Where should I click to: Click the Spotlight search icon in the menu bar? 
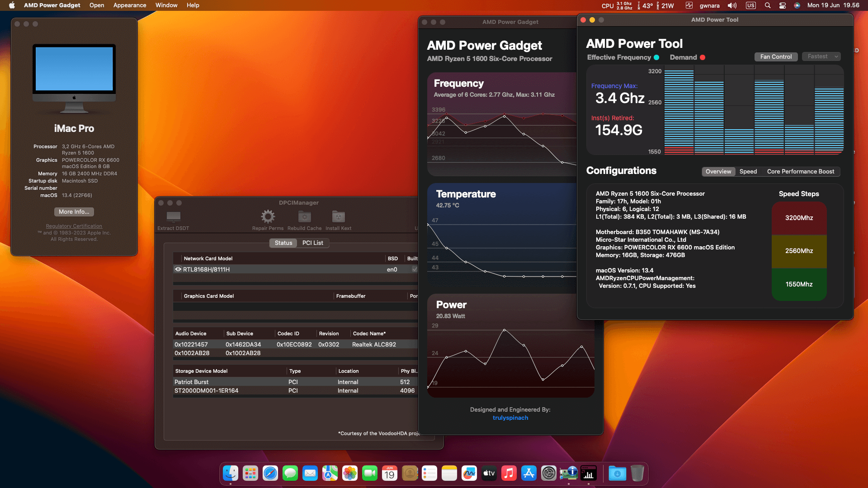pyautogui.click(x=768, y=5)
